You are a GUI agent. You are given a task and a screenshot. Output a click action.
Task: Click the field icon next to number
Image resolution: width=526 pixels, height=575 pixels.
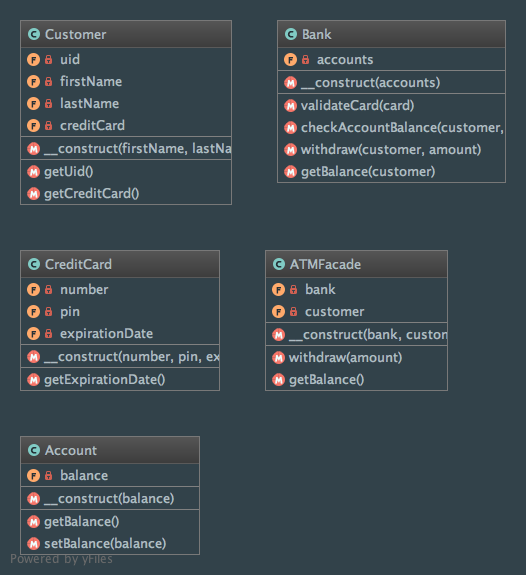point(33,290)
